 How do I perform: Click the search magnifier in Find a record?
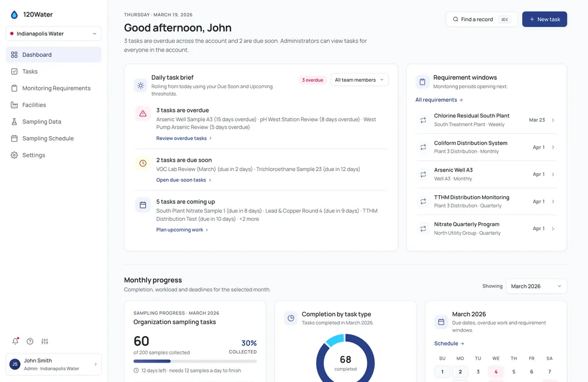[455, 19]
